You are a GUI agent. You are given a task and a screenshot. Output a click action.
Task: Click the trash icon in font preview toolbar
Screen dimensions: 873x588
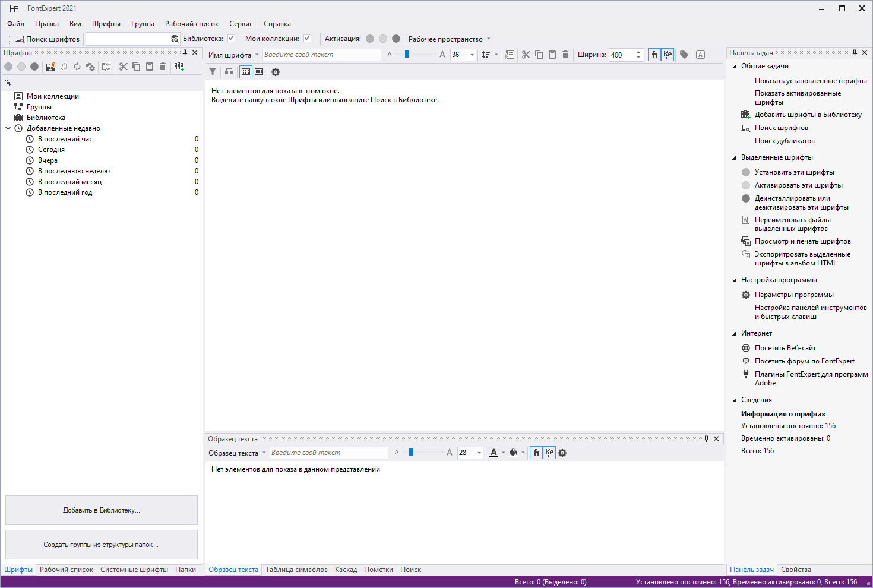click(x=565, y=55)
